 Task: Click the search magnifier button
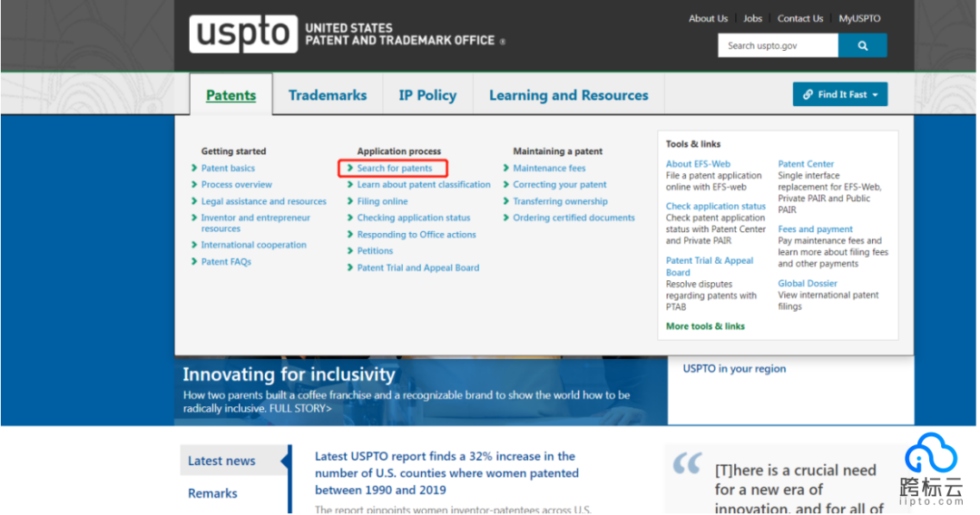point(863,45)
